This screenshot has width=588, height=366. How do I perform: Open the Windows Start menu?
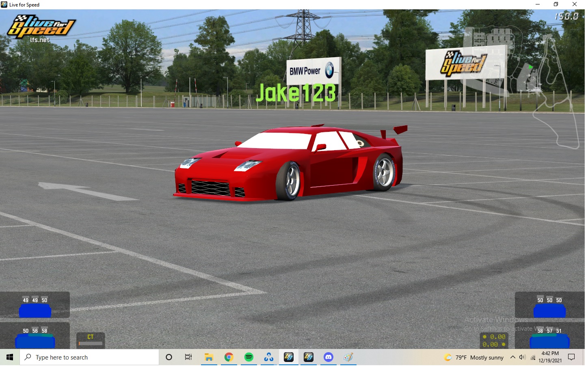coord(10,357)
